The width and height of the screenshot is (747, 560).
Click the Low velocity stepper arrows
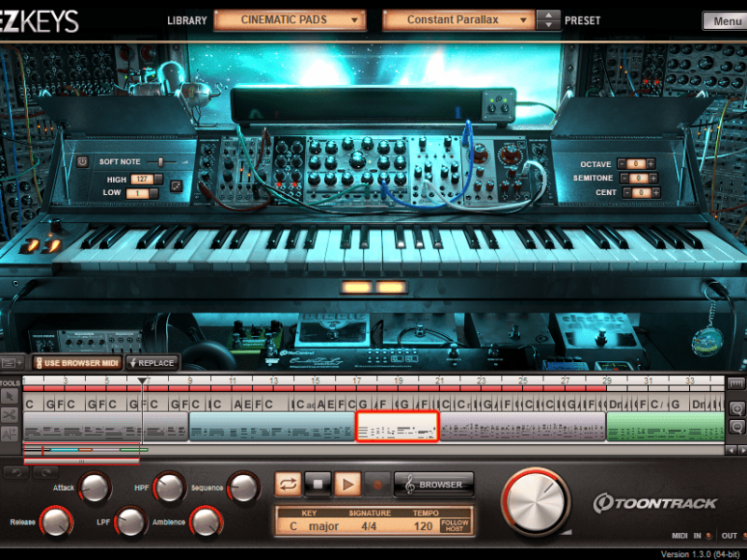pyautogui.click(x=153, y=193)
